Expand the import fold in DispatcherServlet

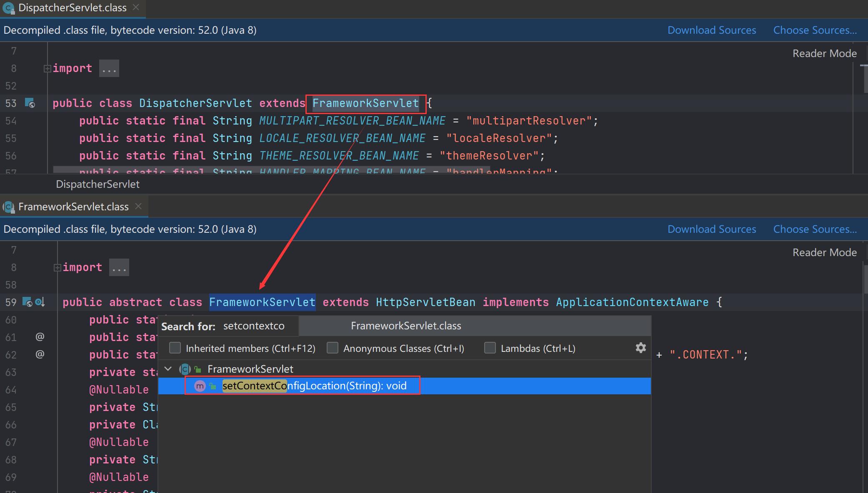coord(47,68)
